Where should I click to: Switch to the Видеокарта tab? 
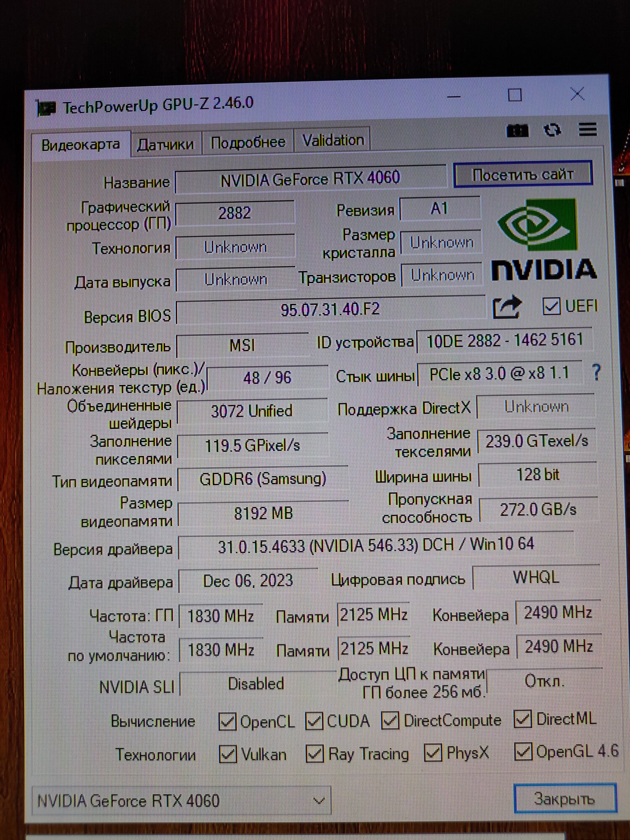coord(81,145)
